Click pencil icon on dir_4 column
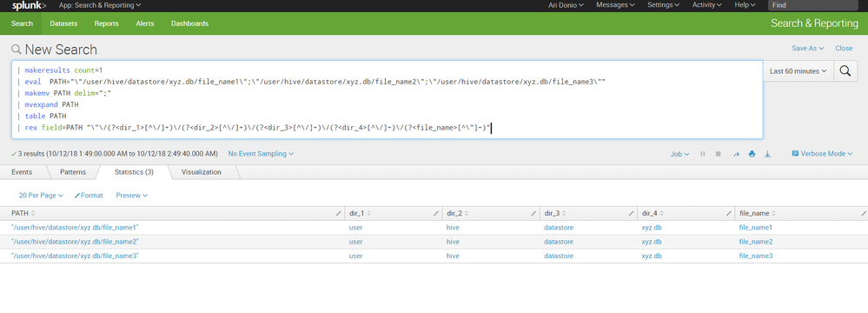The height and width of the screenshot is (313, 868). (728, 213)
